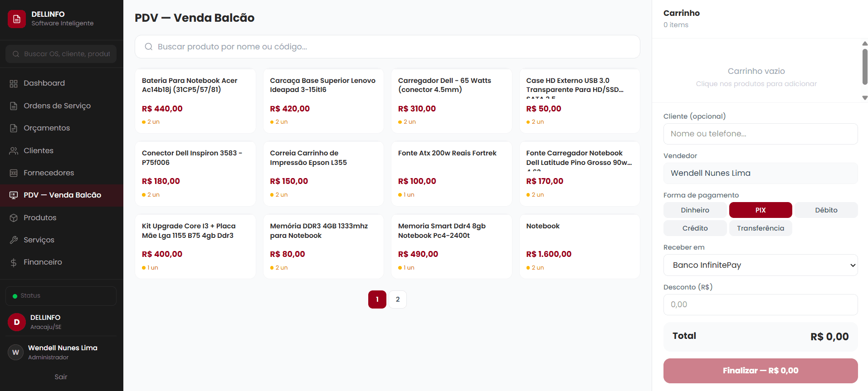
Task: Click the DELLINFO Aracaju/SE company name
Action: coord(46,322)
